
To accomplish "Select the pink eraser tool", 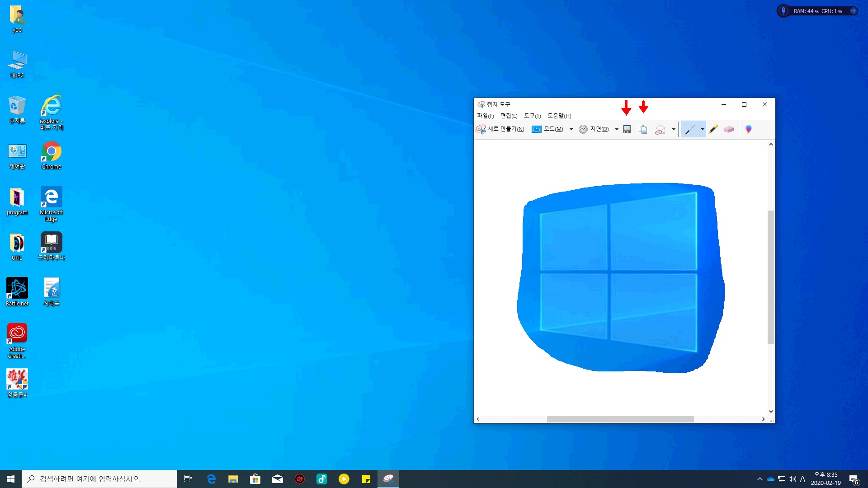I will pyautogui.click(x=728, y=129).
